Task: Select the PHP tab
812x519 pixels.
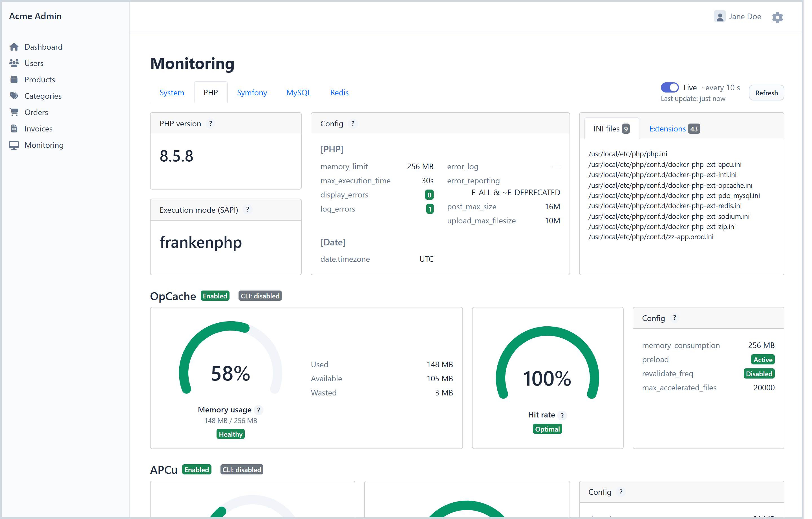Action: [211, 93]
